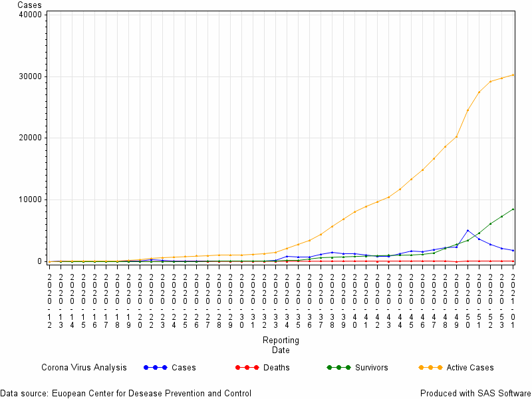The width and height of the screenshot is (532, 399).
Task: Select the orange Active Cases legend marker
Action: click(430, 368)
